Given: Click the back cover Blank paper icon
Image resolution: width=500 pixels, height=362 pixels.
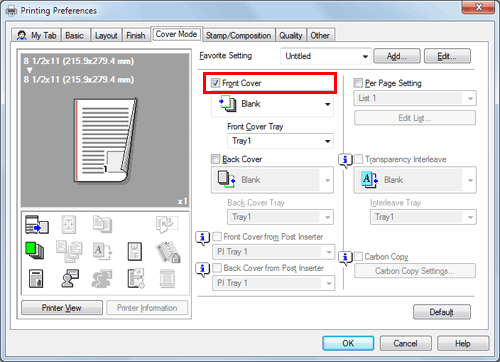Looking at the screenshot, I should coord(226,179).
